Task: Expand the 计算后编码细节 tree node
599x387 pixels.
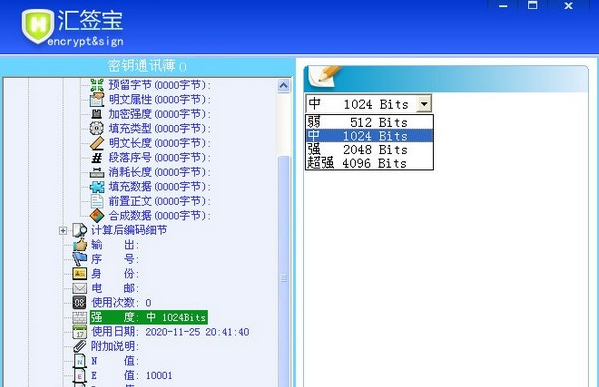Action: [63, 230]
